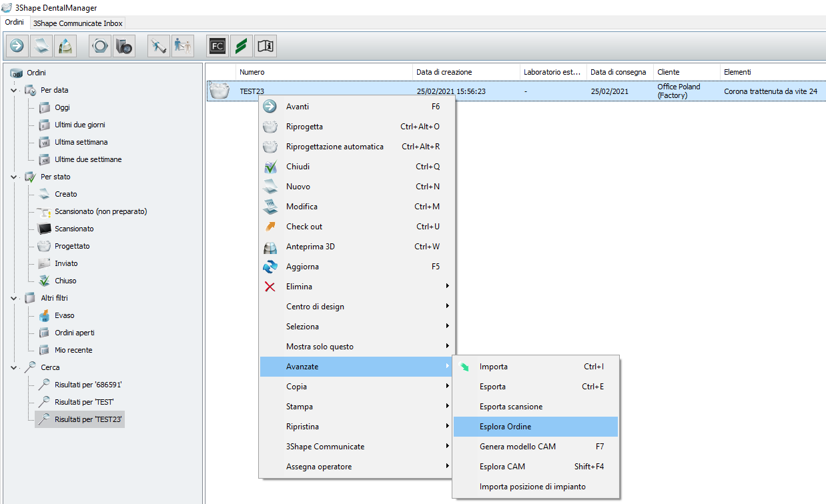This screenshot has width=826, height=504.
Task: Select Ultime due settimane filter
Action: point(88,159)
